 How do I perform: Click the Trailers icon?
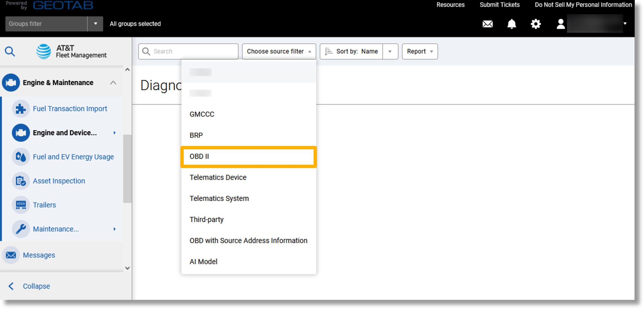[21, 205]
